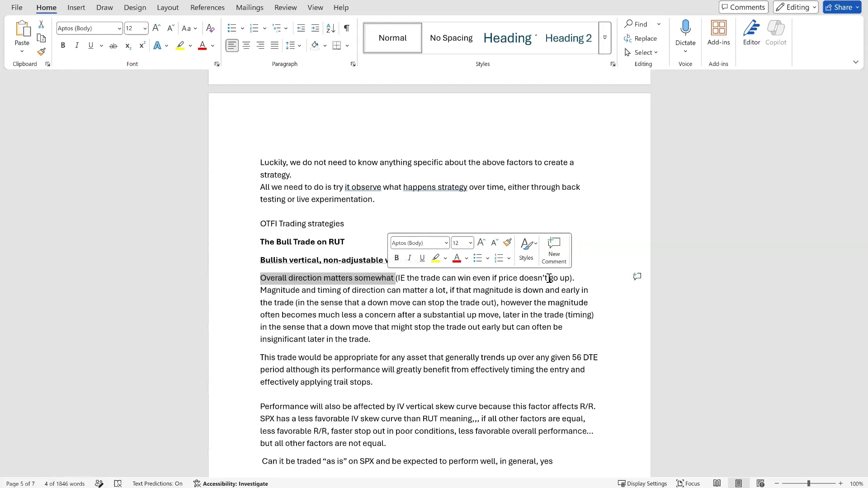Center-align the paragraph in the ribbon
Image resolution: width=868 pixels, height=488 pixels.
pyautogui.click(x=246, y=46)
